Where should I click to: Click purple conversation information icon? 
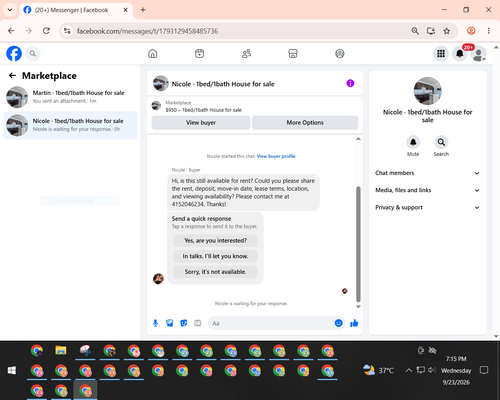(x=350, y=83)
